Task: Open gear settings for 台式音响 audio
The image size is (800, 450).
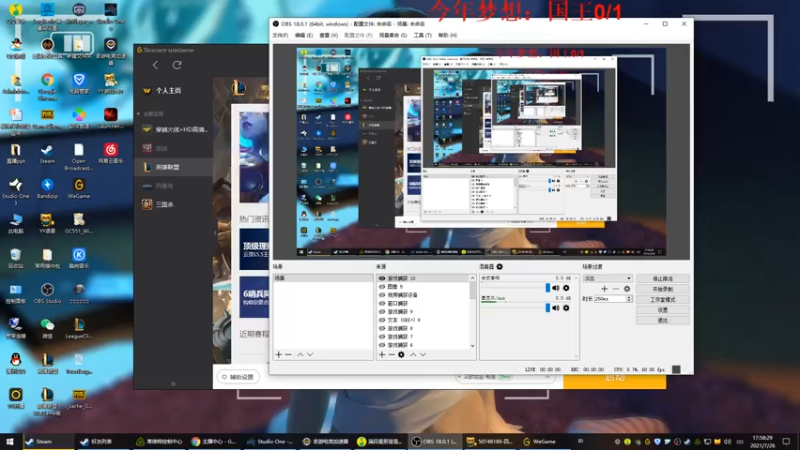Action: (566, 288)
